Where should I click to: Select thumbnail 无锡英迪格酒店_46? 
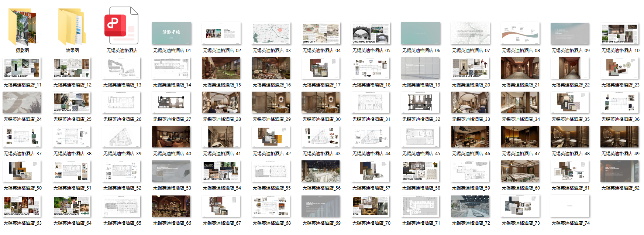tap(471, 137)
